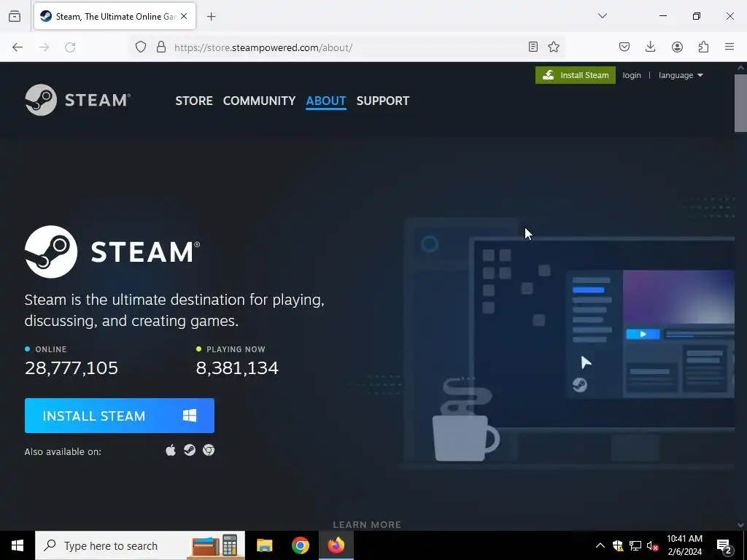747x560 pixels.
Task: Open a new browser tab
Action: point(211,17)
